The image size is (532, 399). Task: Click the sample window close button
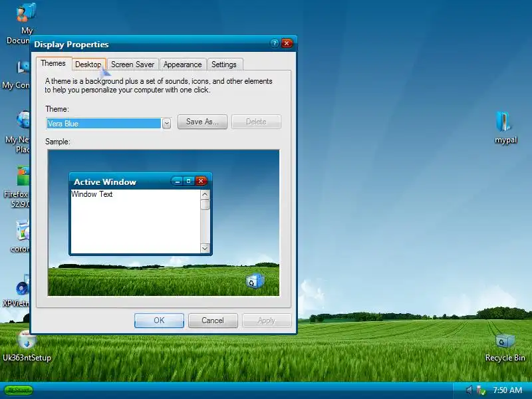[x=201, y=181]
